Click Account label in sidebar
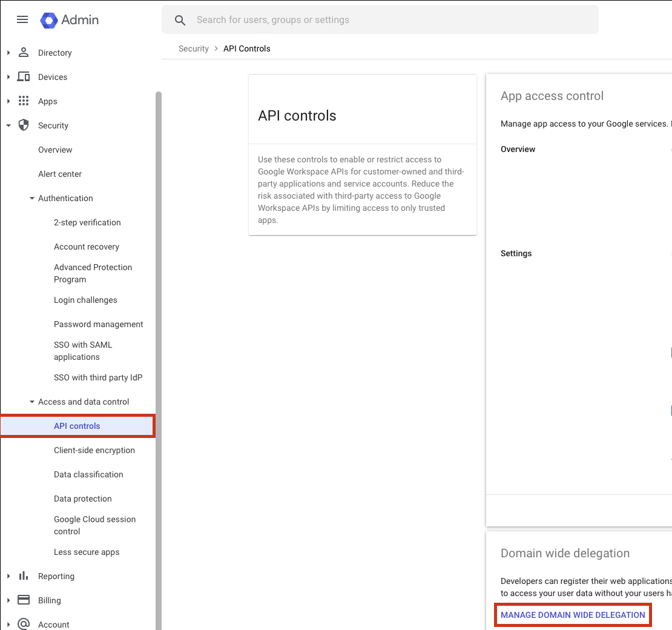672x630 pixels. point(53,625)
